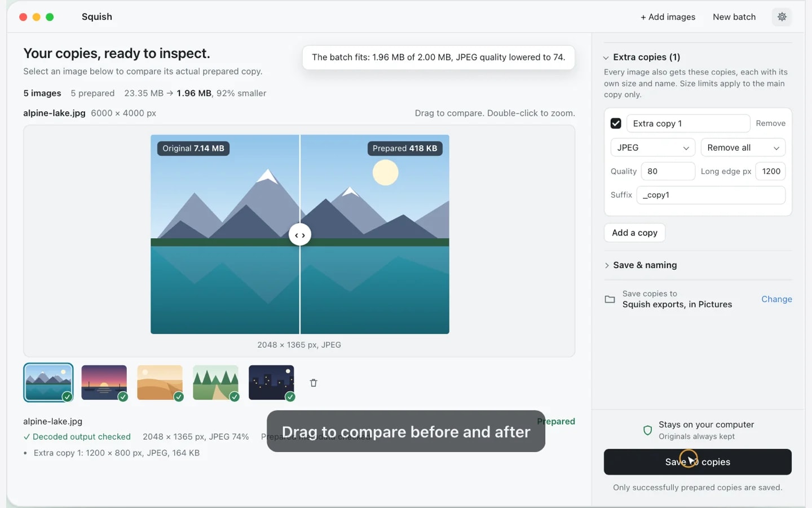Click the 5 prepared count
This screenshot has width=812, height=508.
point(92,93)
